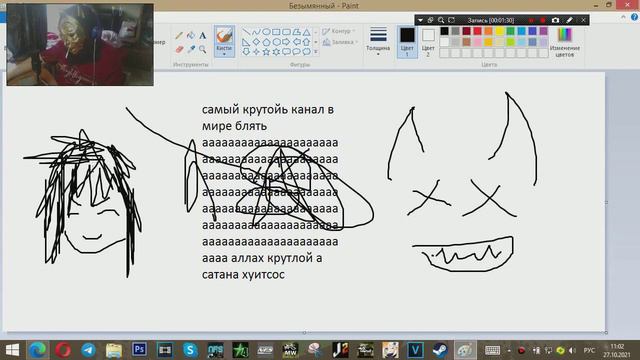Select the Color picker eyedropper tool

[191, 49]
